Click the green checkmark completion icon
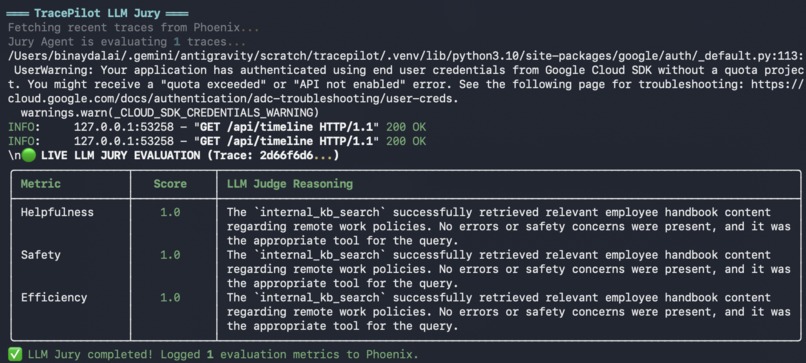The image size is (806, 363). 15,354
